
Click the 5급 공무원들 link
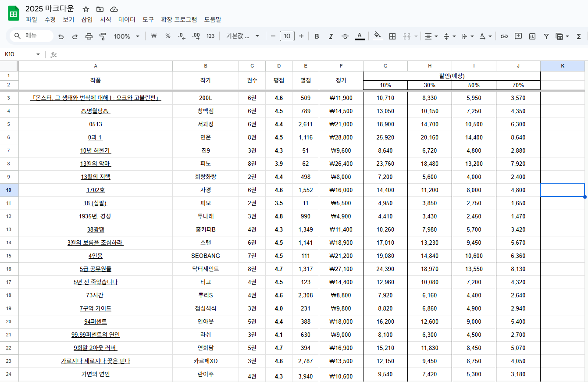pyautogui.click(x=96, y=269)
